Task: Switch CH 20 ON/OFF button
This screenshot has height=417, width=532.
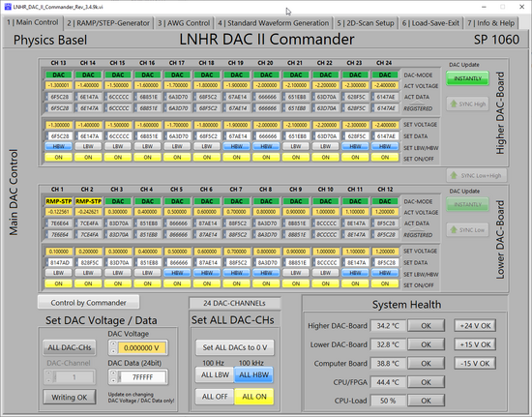Action: pyautogui.click(x=266, y=157)
